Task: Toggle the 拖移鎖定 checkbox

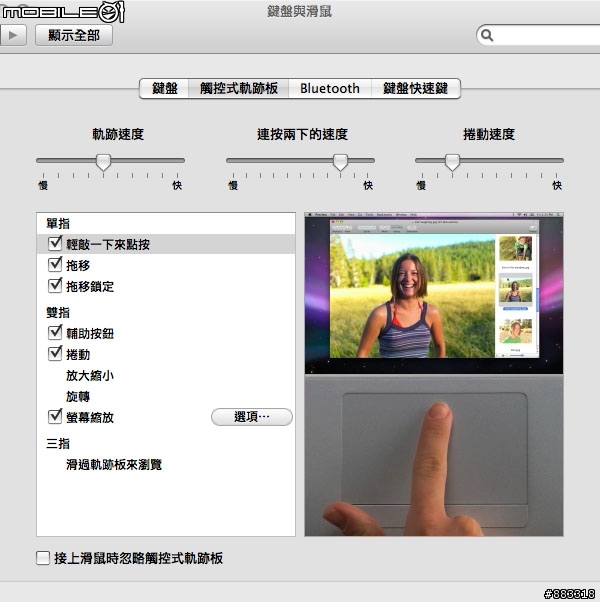Action: (55, 286)
